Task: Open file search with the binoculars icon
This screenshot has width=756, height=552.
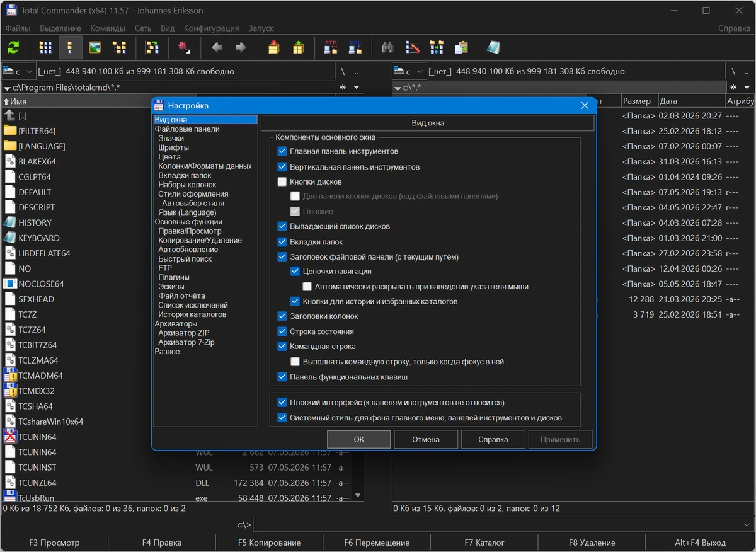Action: (387, 47)
